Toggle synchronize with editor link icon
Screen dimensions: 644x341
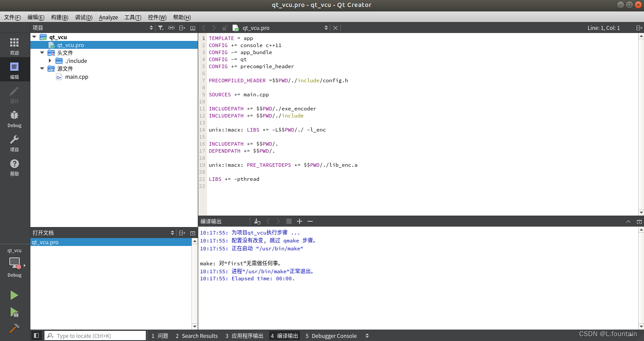[x=171, y=28]
